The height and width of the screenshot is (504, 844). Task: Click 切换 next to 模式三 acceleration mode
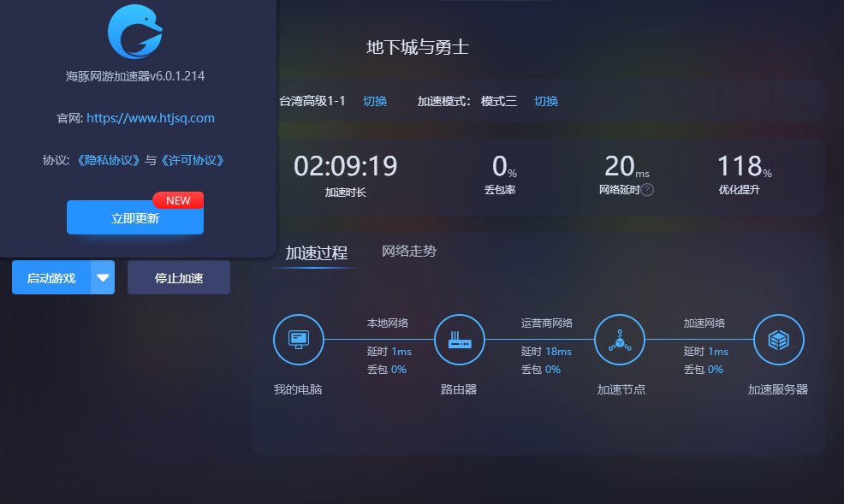[546, 101]
